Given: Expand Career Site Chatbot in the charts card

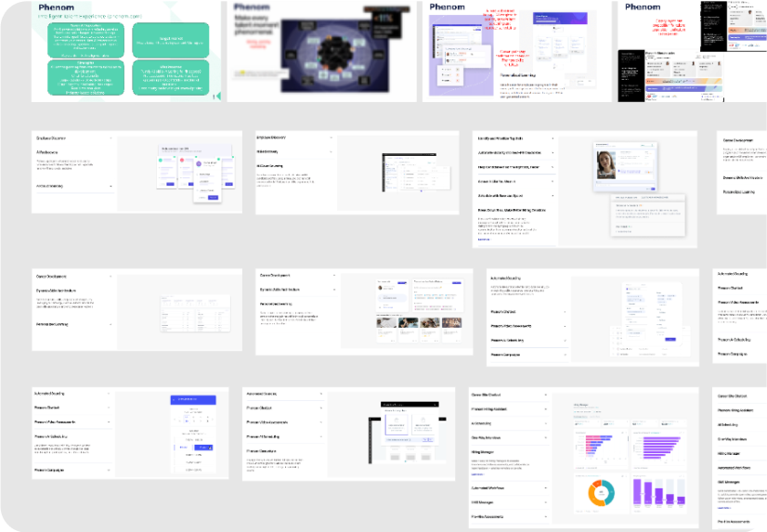Looking at the screenshot, I should [509, 395].
